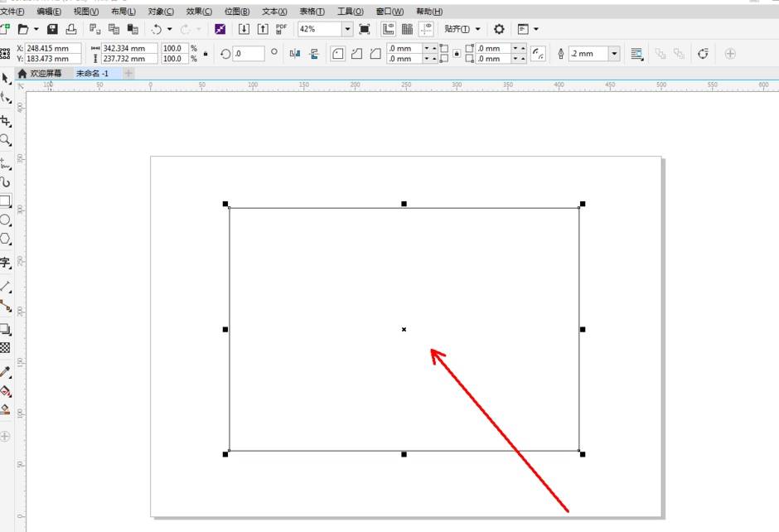779x532 pixels.
Task: Click the Print icon
Action: pyautogui.click(x=71, y=29)
